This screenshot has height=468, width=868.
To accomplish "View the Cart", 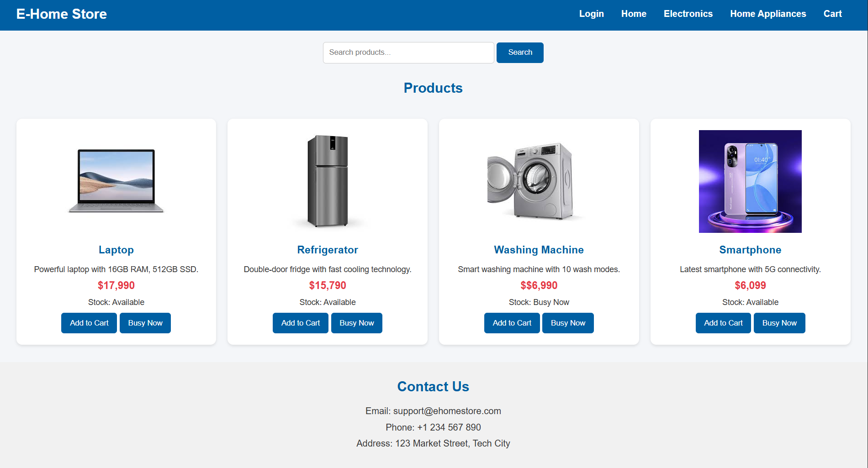I will [x=832, y=14].
